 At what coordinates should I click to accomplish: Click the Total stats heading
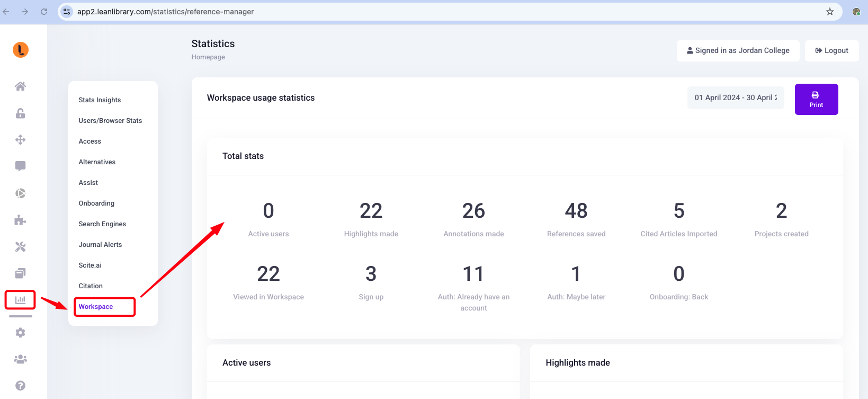coord(243,156)
